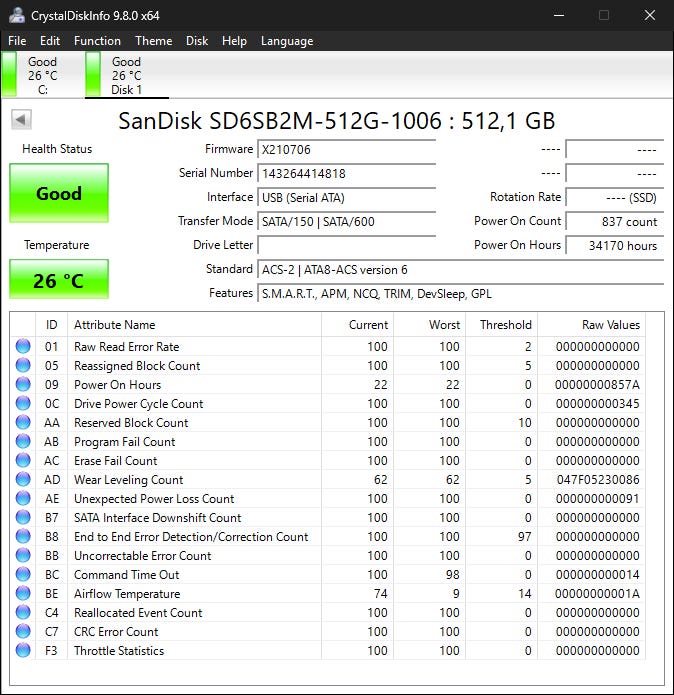Click the ID column header
674x695 pixels.
[51, 324]
